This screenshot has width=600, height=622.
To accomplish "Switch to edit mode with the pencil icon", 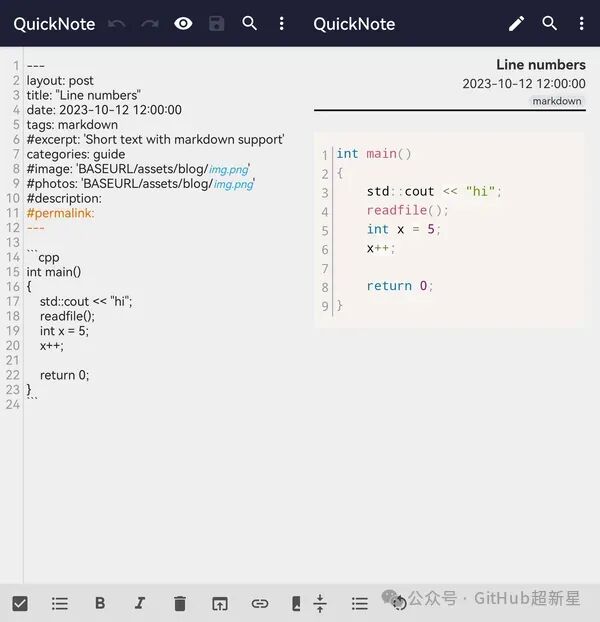I will coord(516,24).
